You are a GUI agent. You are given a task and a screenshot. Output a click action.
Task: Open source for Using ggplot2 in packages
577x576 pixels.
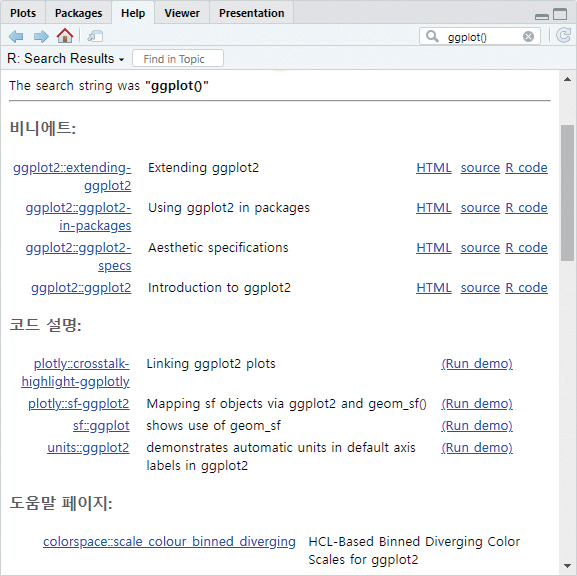(x=480, y=208)
